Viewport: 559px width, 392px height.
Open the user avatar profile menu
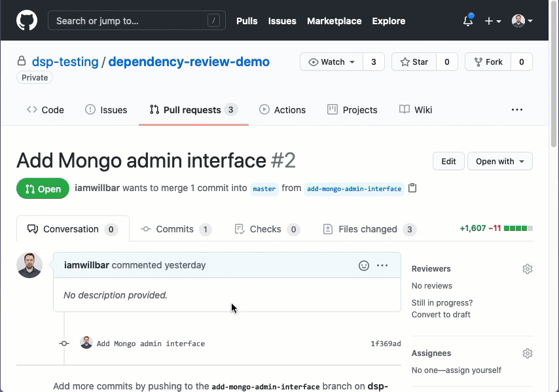(x=522, y=21)
